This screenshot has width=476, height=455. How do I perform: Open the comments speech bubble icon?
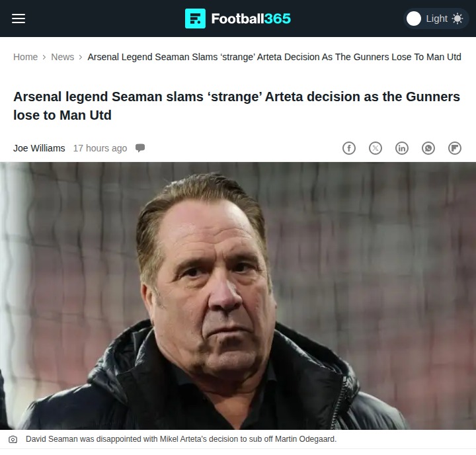[140, 147]
